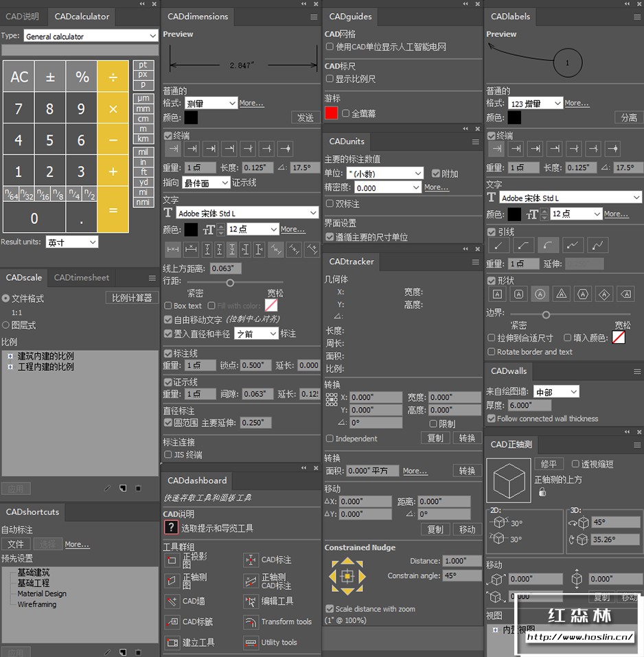Screen dimensions: 644x657
Task: Click the CAD说明 question mark icon in CADdashboard
Action: point(171,527)
